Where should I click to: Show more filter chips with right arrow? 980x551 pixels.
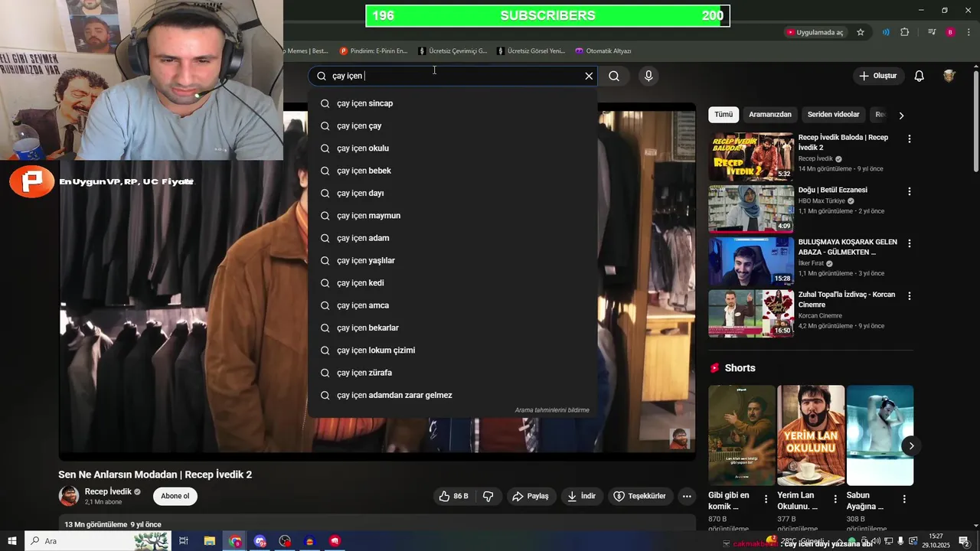coord(901,115)
